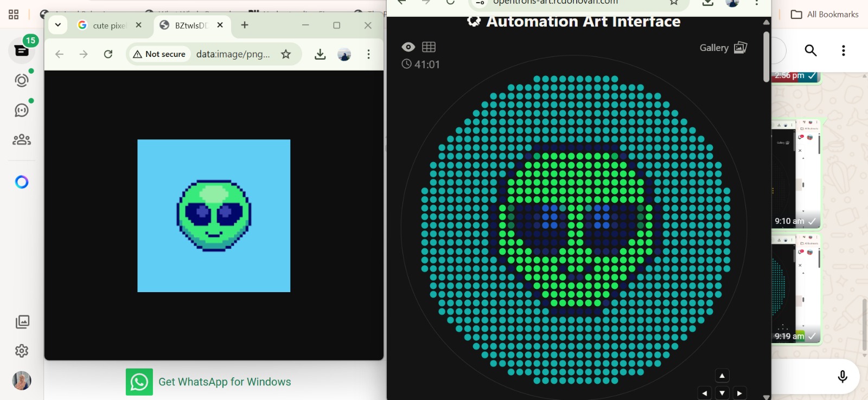This screenshot has width=868, height=400.
Task: Expand the tab search chevron dropdown
Action: (x=58, y=25)
